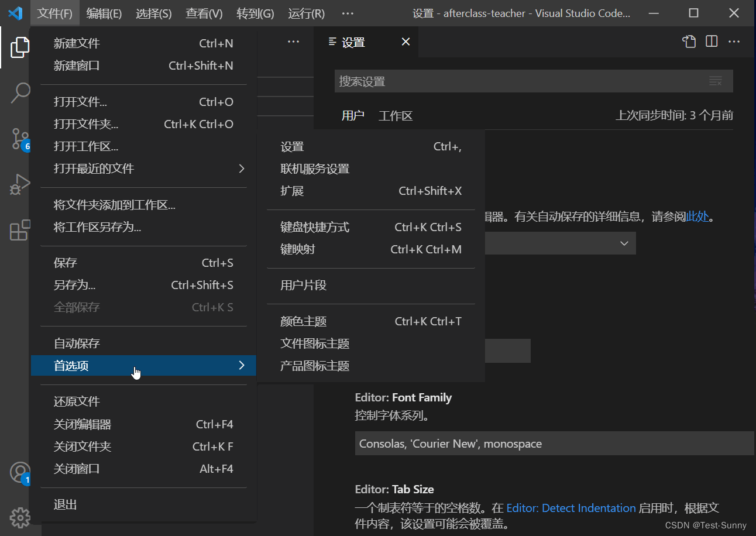Open the 选择(S) menu
This screenshot has width=756, height=536.
pyautogui.click(x=154, y=13)
